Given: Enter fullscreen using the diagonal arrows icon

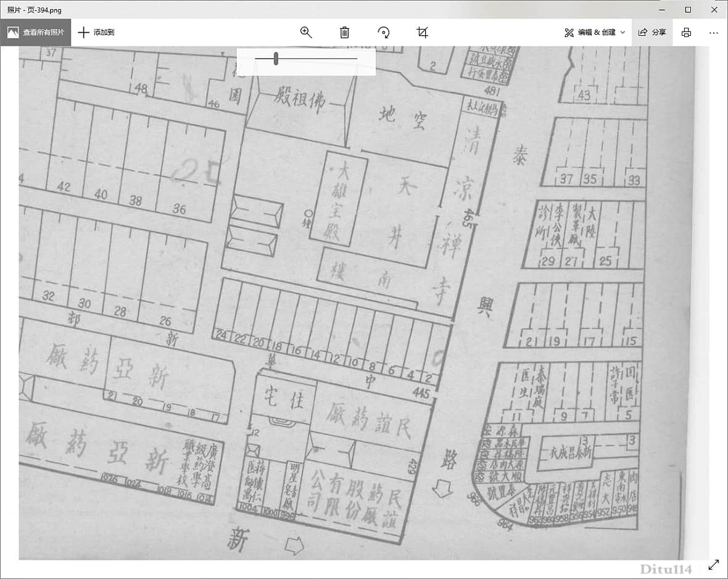Looking at the screenshot, I should click(714, 564).
